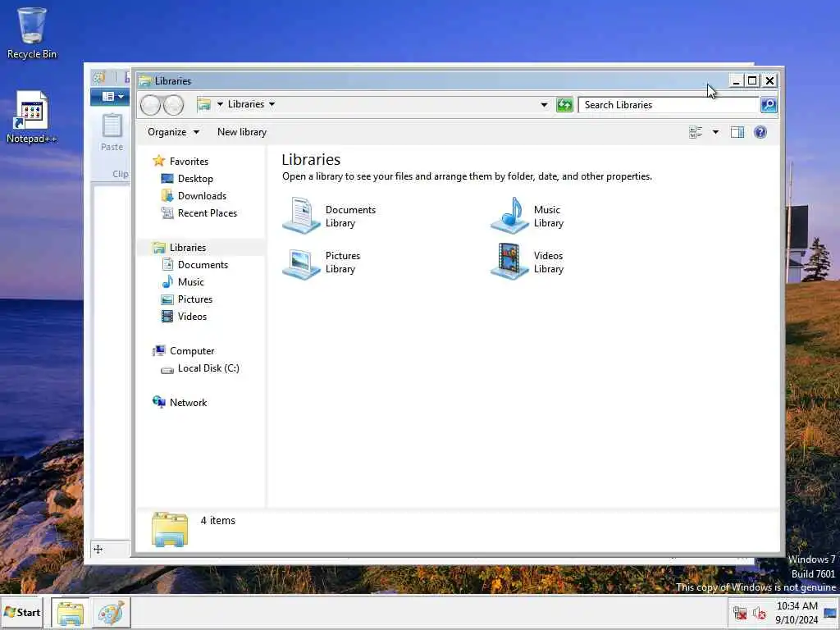Click the "4 items" status bar text

click(x=217, y=520)
